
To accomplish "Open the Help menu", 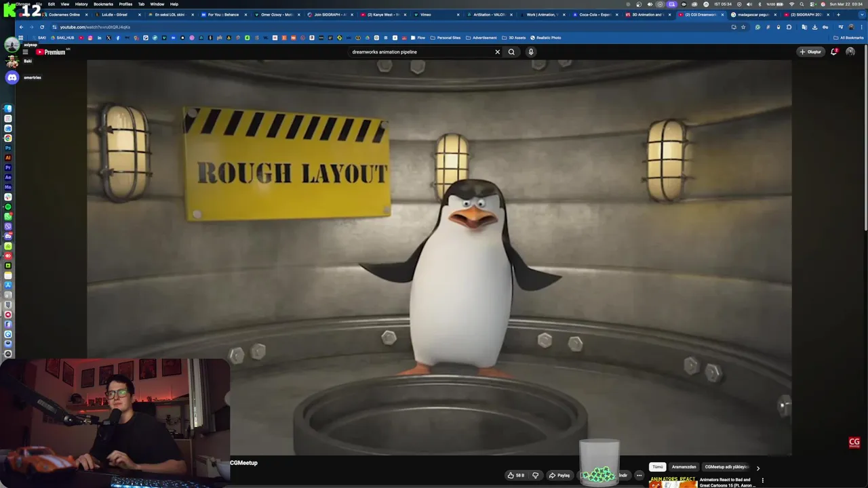I will point(174,4).
